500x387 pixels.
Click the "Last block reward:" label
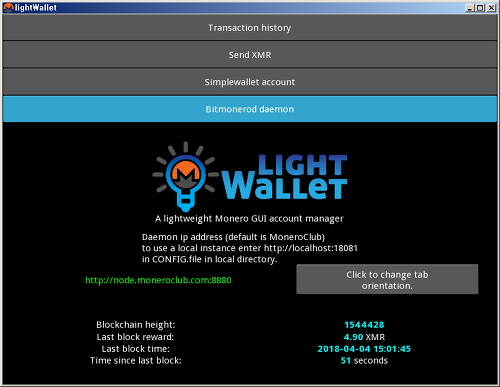point(135,337)
